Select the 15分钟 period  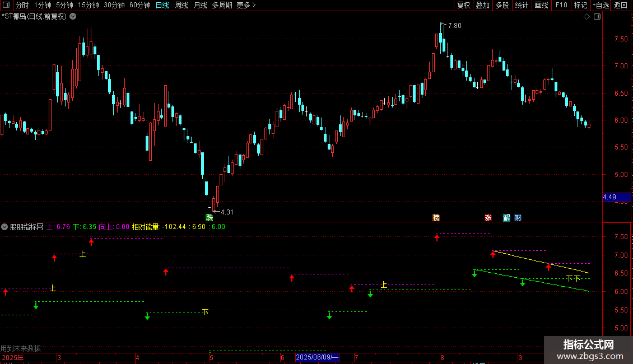point(89,5)
